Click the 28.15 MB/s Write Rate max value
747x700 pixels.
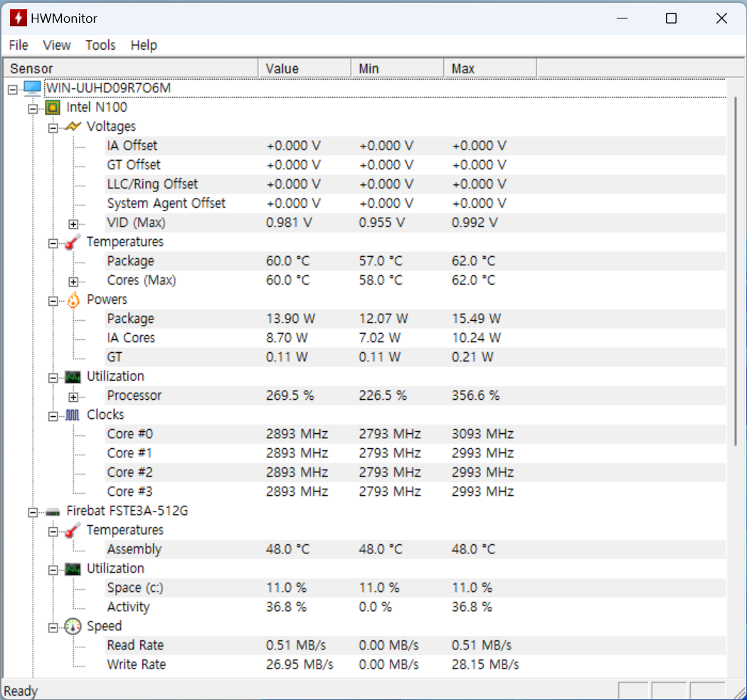485,664
